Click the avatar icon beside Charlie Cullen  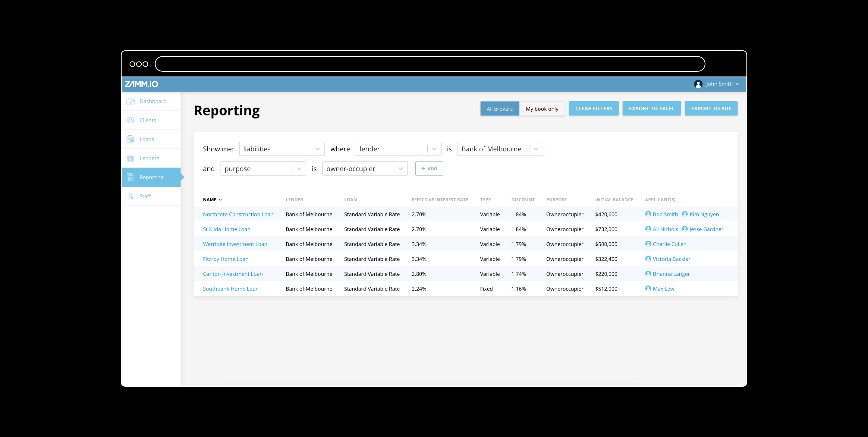[648, 244]
